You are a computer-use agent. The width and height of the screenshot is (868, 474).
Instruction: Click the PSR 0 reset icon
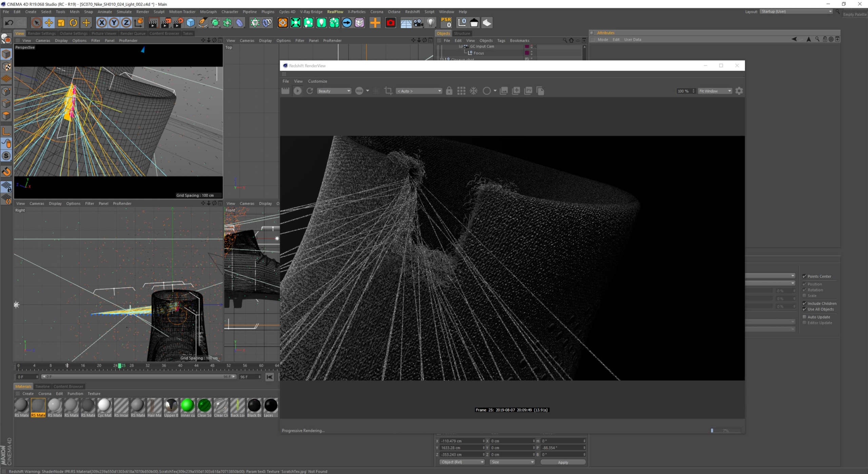point(446,23)
